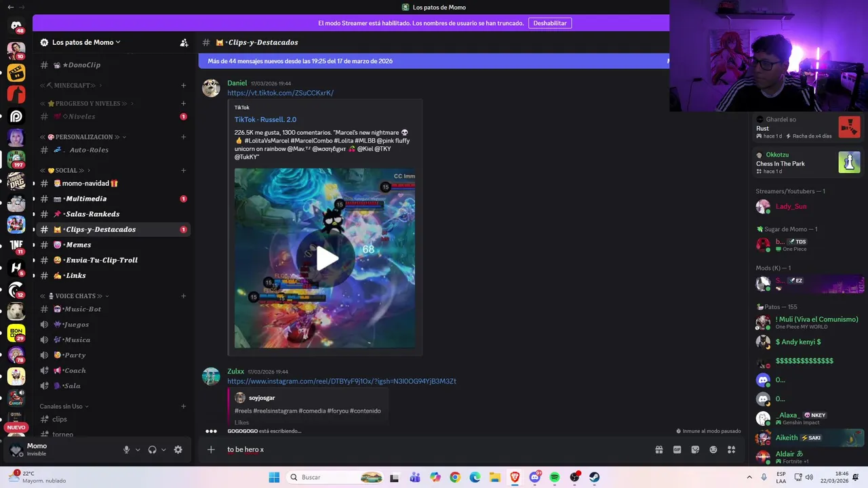Click the new messages banner since 19:25

(434, 61)
